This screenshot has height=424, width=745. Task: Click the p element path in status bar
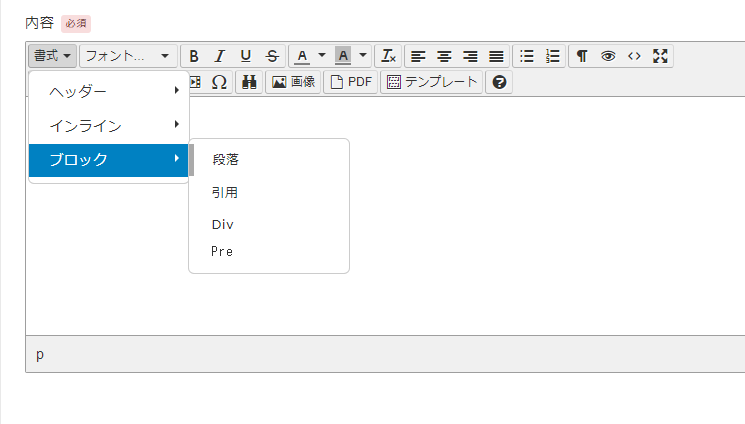pos(40,355)
